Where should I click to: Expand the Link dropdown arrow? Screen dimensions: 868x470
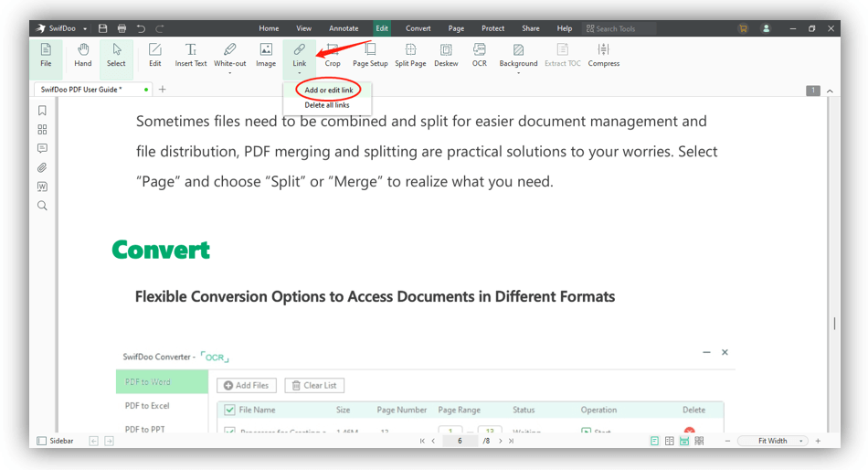300,73
